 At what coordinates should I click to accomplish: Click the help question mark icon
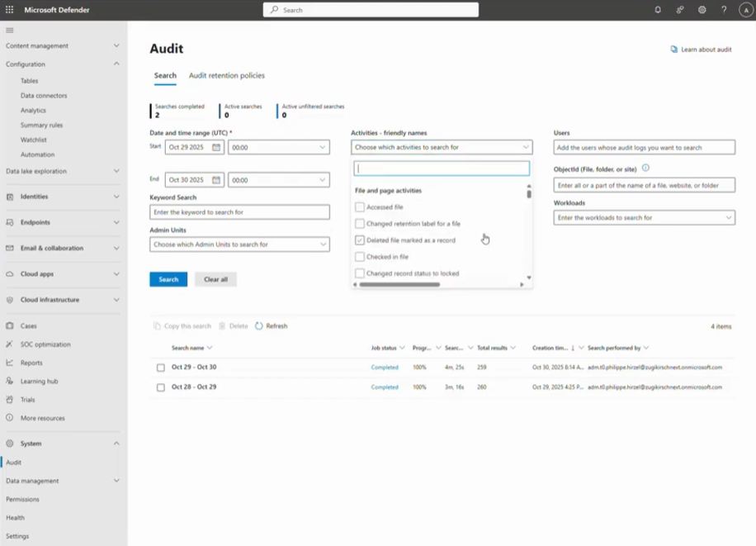click(x=724, y=10)
